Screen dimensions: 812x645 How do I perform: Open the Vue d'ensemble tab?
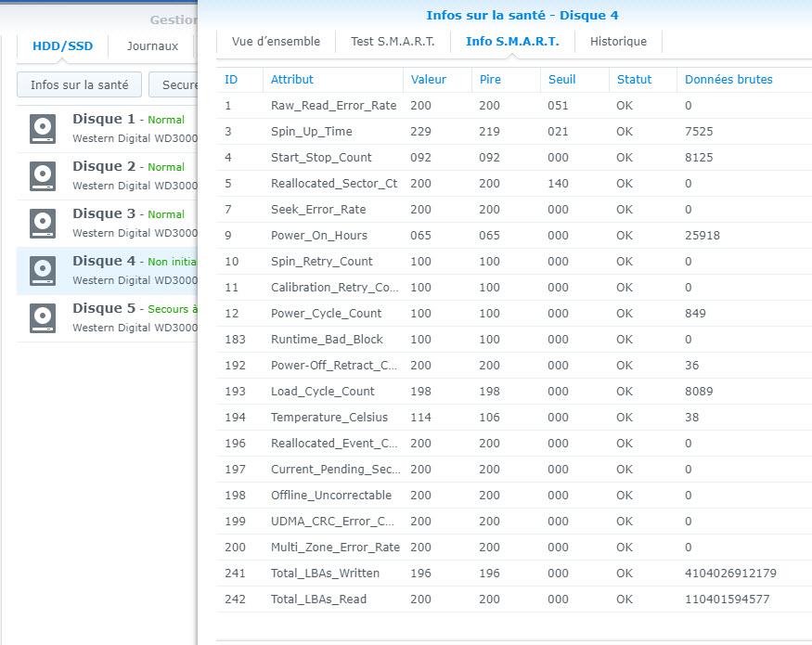[276, 42]
